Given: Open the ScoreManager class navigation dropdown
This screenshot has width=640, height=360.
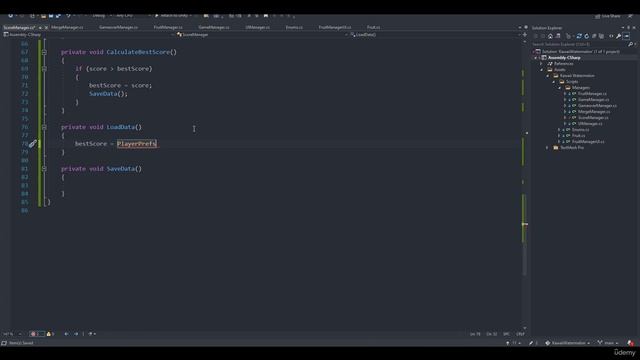Looking at the screenshot, I should [x=261, y=35].
